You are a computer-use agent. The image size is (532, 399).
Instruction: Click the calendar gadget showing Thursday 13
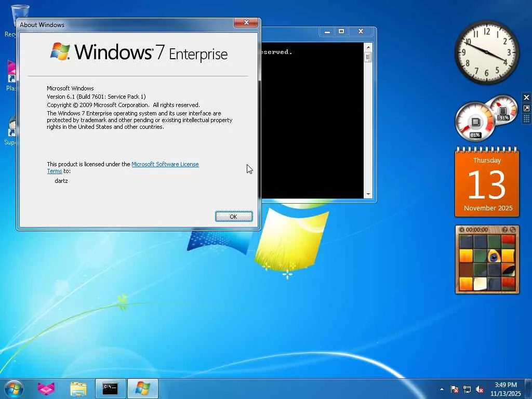[x=487, y=181]
